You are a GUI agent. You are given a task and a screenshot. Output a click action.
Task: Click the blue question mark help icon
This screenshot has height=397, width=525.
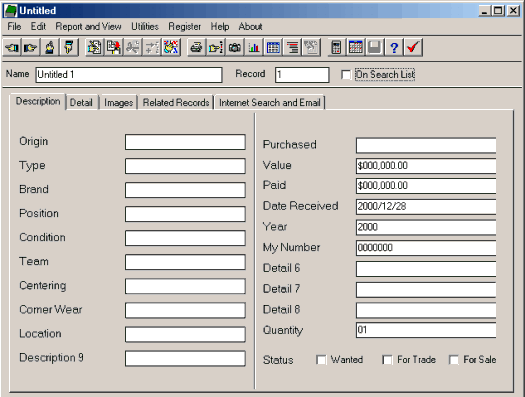coord(394,48)
